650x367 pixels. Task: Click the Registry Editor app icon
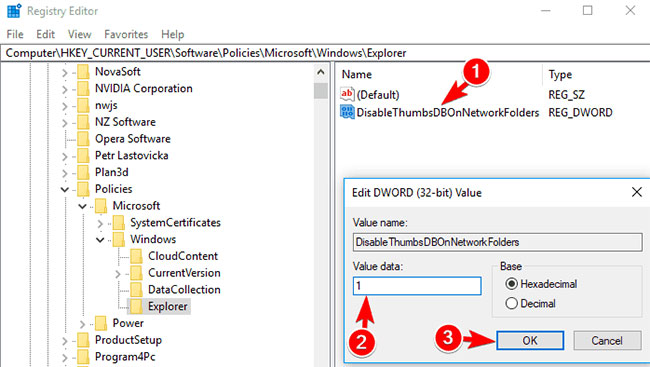(x=14, y=11)
